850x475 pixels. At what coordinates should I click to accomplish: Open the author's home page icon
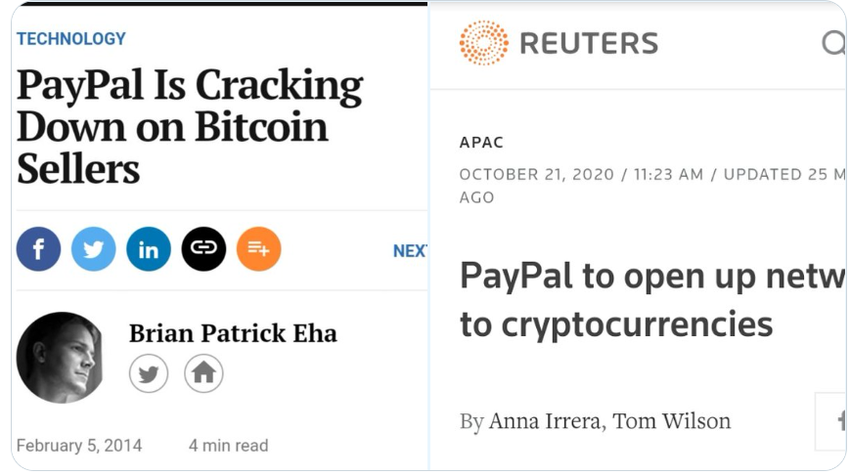pyautogui.click(x=203, y=374)
